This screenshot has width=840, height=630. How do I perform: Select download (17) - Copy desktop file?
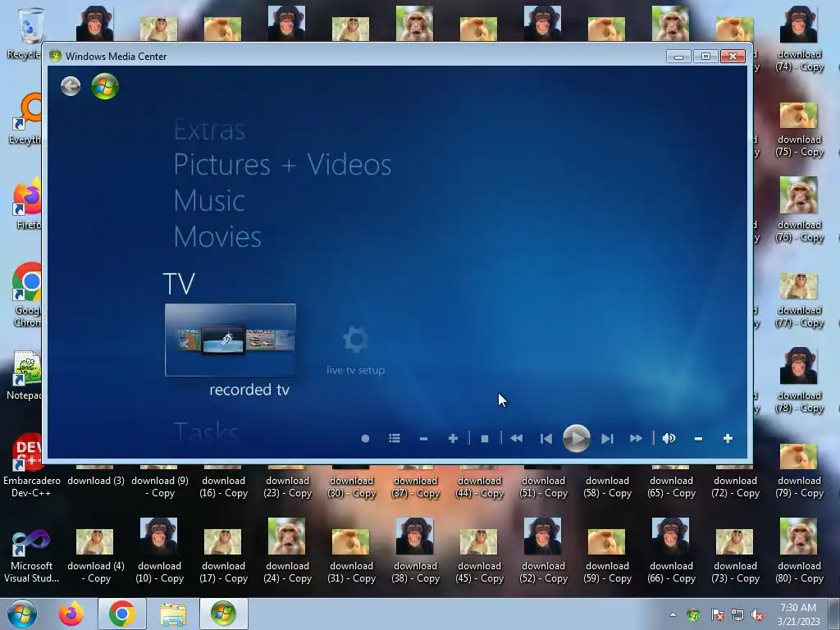[x=223, y=556]
